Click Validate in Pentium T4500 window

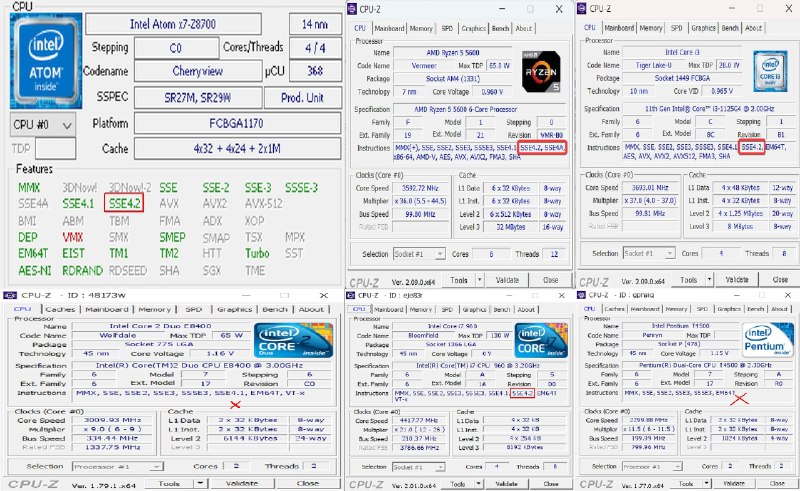(734, 483)
